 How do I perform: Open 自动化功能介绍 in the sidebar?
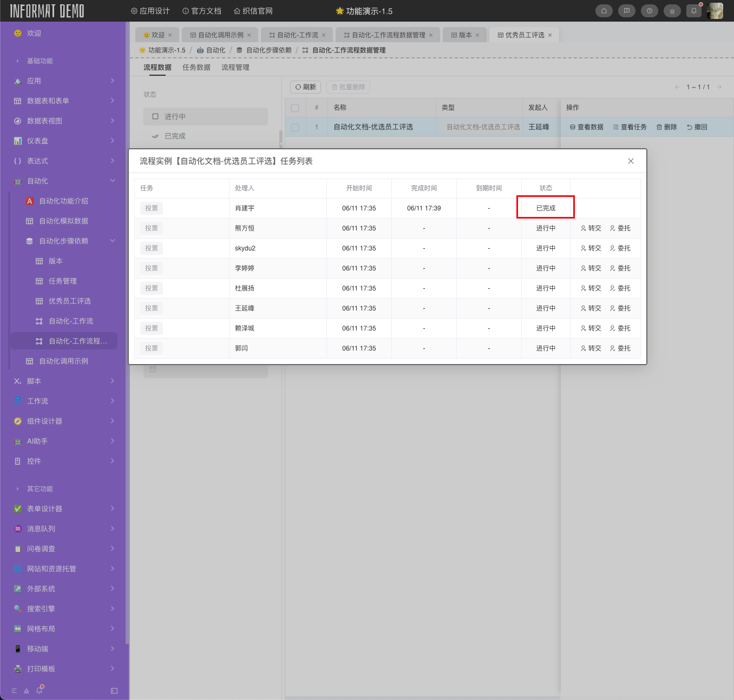click(63, 201)
